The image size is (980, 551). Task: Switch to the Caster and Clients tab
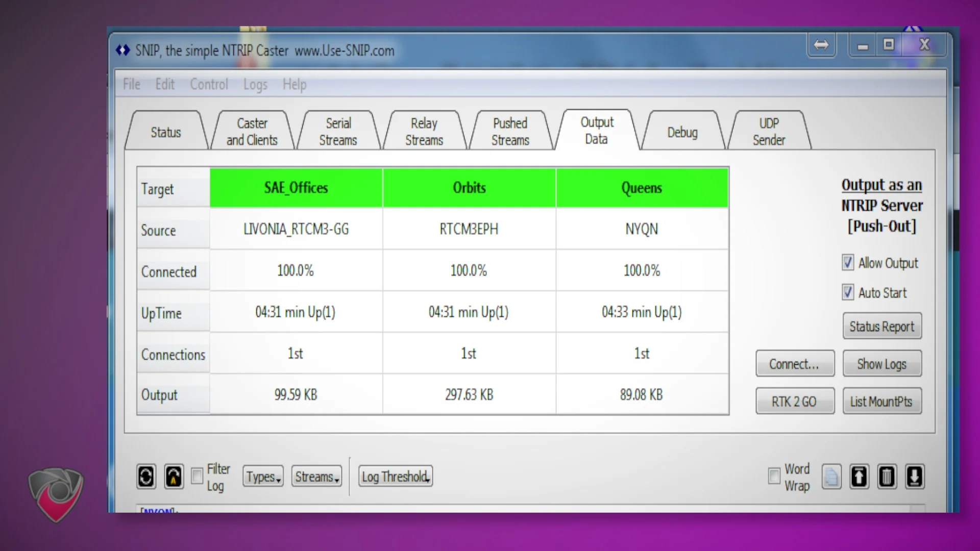(252, 132)
